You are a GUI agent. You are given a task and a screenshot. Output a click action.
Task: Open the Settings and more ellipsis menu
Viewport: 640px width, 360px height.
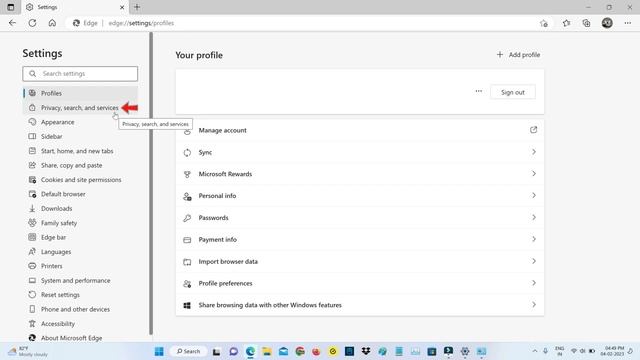click(x=628, y=23)
